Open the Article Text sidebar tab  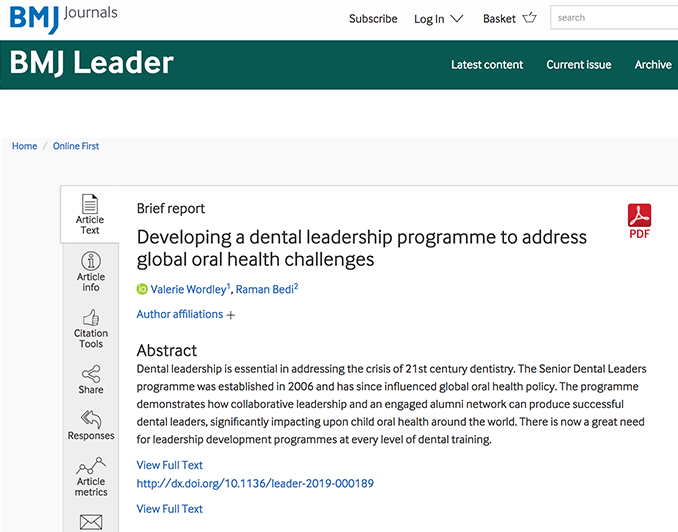pyautogui.click(x=90, y=214)
